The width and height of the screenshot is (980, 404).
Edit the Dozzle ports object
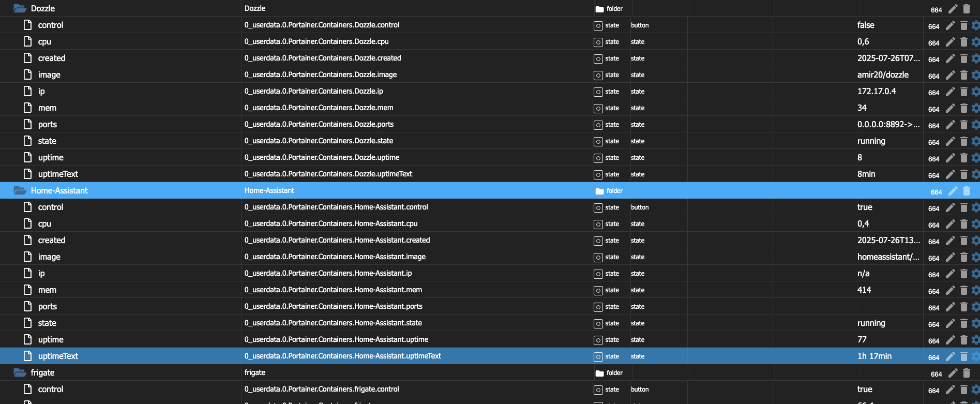(x=951, y=125)
